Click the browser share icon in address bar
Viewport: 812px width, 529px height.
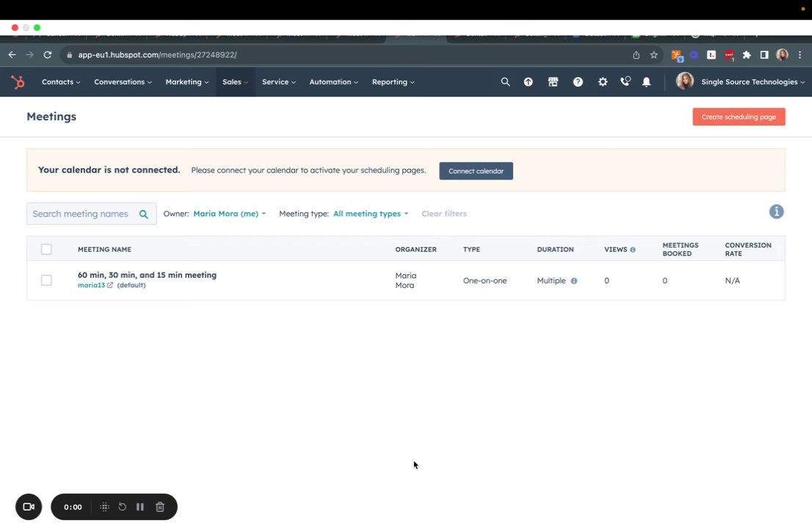tap(636, 55)
